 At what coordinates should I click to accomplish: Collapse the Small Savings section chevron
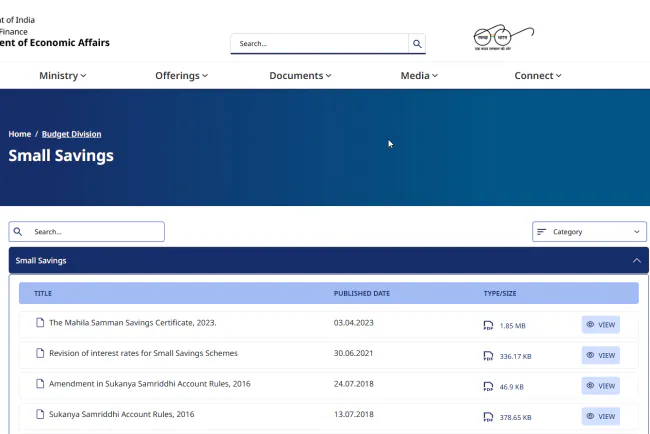[x=637, y=260]
